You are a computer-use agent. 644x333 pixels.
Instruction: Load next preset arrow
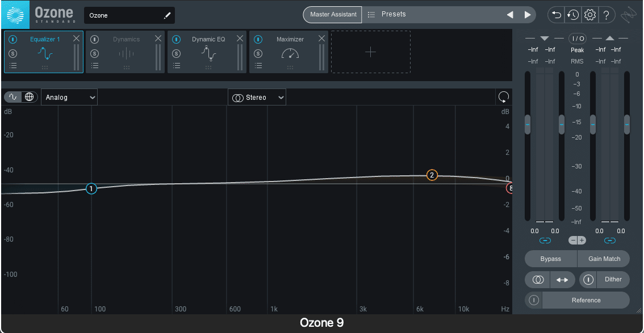click(x=528, y=15)
